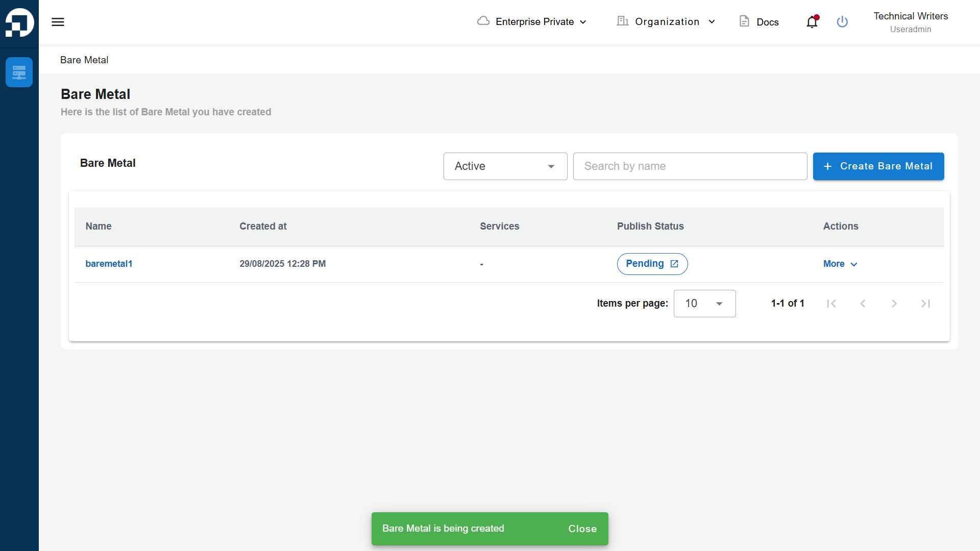Screen dimensions: 980x551
Task: Jump to last page arrow
Action: (x=925, y=304)
